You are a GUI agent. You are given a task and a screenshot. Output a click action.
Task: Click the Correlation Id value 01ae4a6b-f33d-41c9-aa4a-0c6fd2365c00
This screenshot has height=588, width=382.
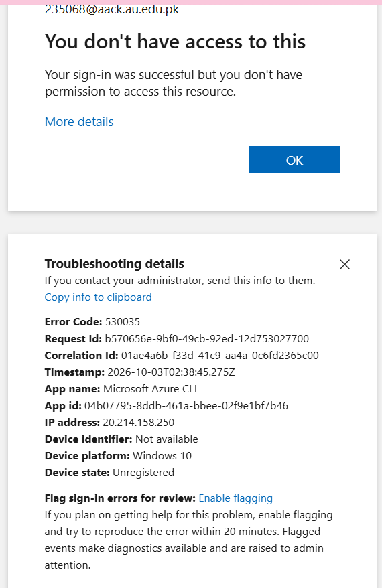point(220,355)
